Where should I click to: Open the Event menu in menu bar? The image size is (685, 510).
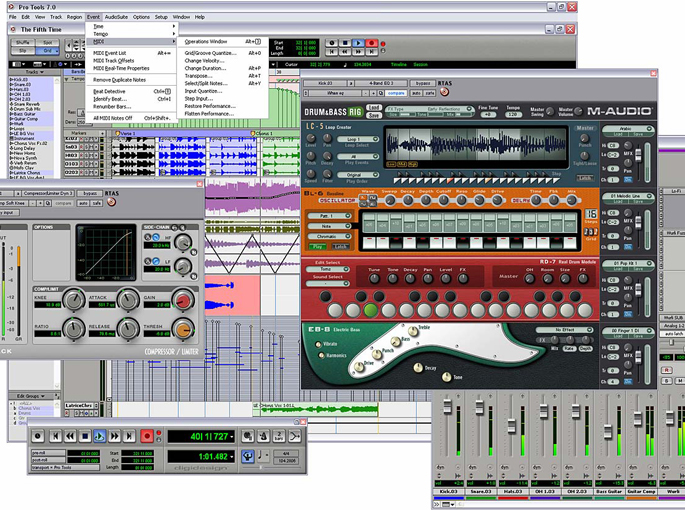pyautogui.click(x=93, y=17)
